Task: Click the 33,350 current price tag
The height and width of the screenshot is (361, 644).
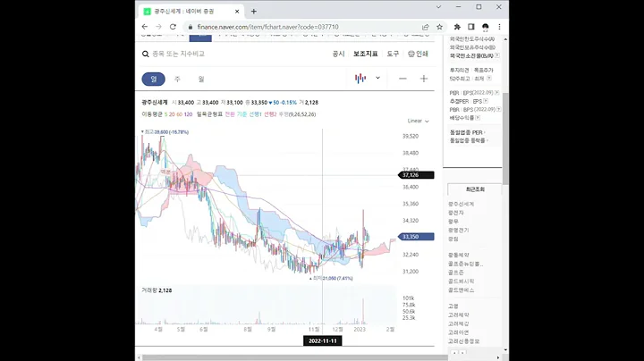Action: coord(416,237)
